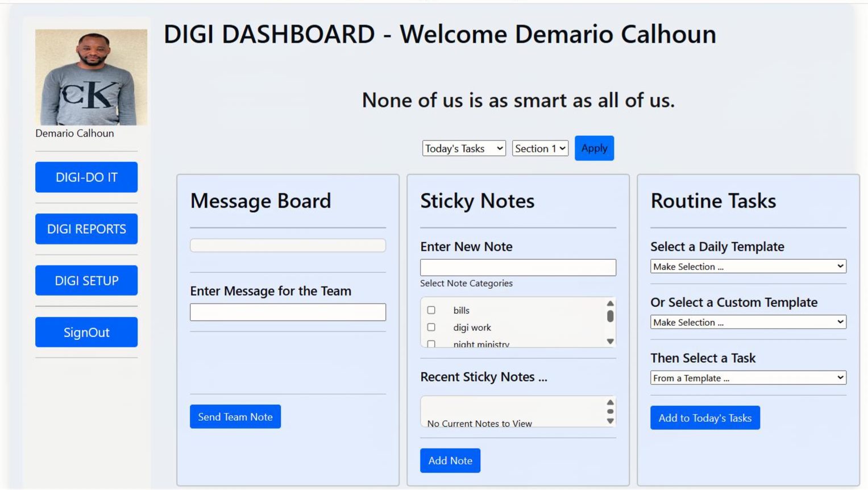Add routine task to Today's Tasks
Viewport: 868px width, 490px height.
tap(705, 418)
